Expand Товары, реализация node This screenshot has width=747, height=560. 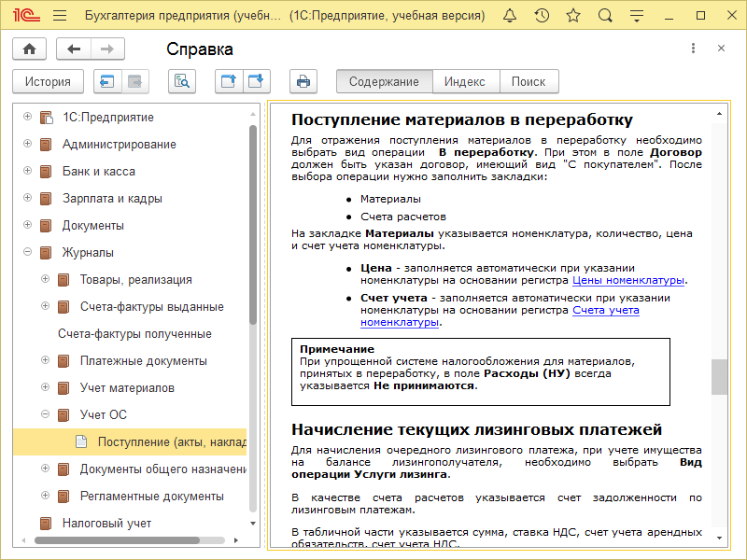[x=45, y=278]
